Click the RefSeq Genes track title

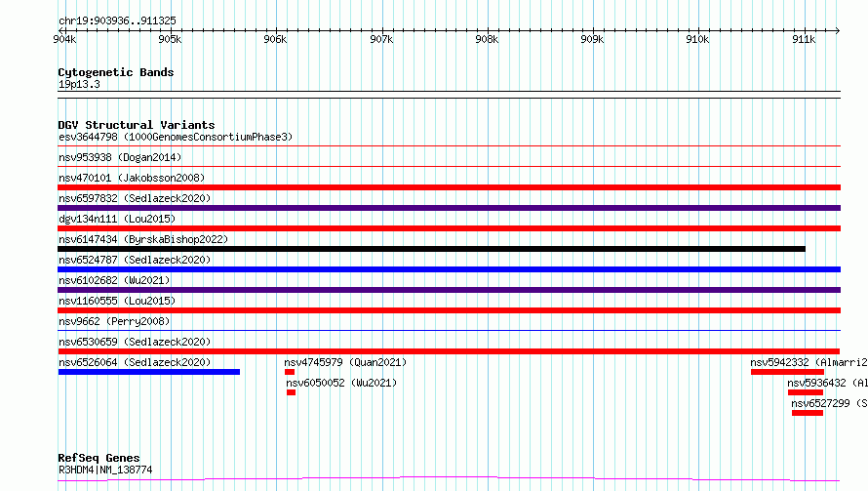coord(99,458)
